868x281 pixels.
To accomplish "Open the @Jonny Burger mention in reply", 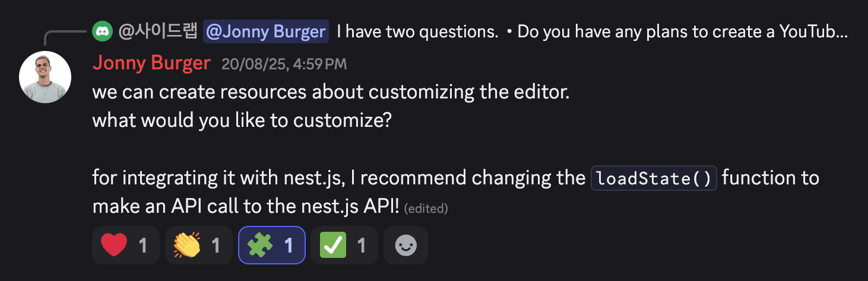I will 266,31.
